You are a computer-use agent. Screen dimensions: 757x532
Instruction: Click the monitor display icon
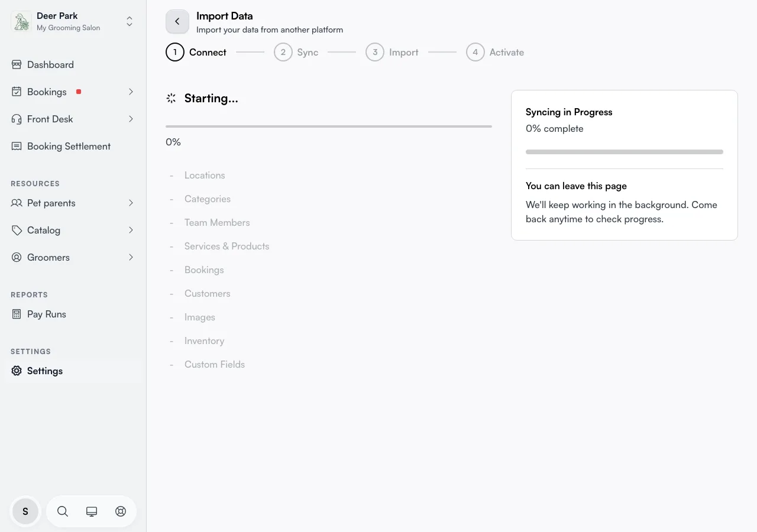point(92,511)
